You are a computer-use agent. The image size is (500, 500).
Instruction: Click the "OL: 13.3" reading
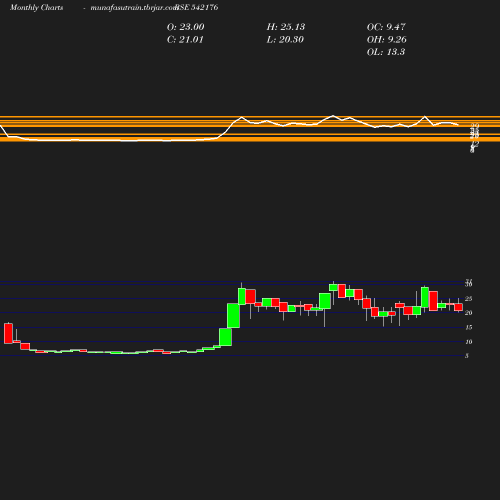[x=386, y=52]
